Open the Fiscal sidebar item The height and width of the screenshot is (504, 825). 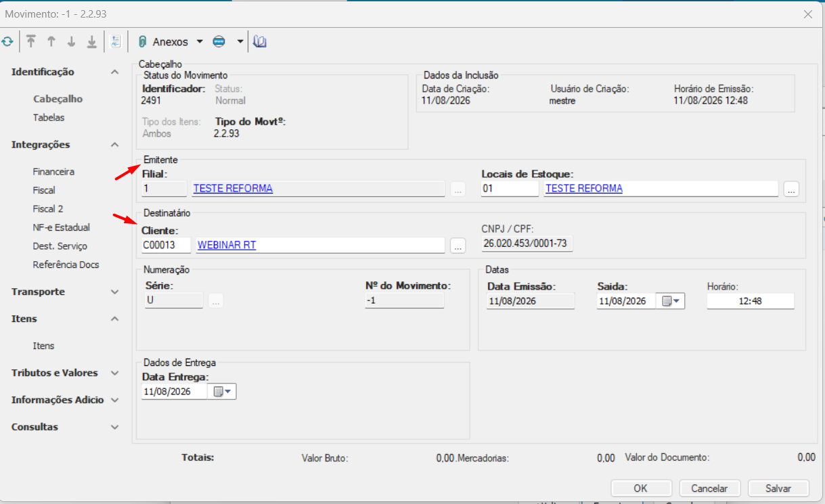click(44, 190)
